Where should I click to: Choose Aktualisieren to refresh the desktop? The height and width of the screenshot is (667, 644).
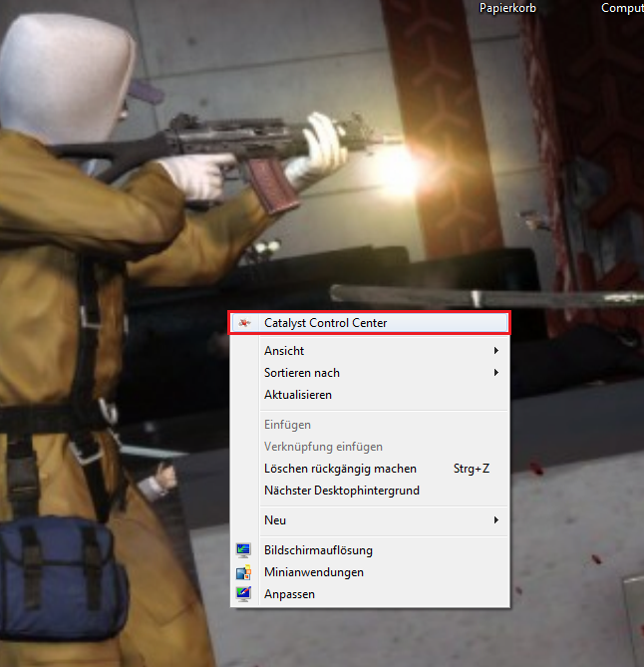(x=369, y=395)
